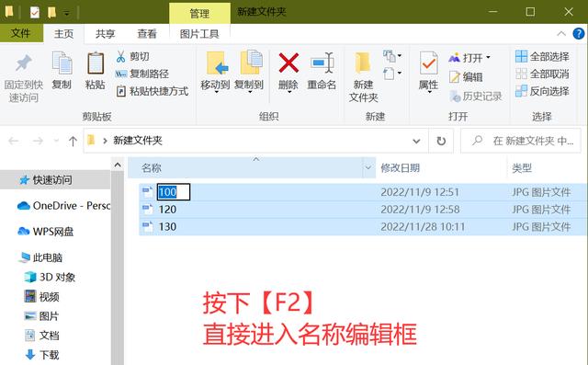588x365 pixels.
Task: Go up one folder level arrow
Action: [x=73, y=141]
